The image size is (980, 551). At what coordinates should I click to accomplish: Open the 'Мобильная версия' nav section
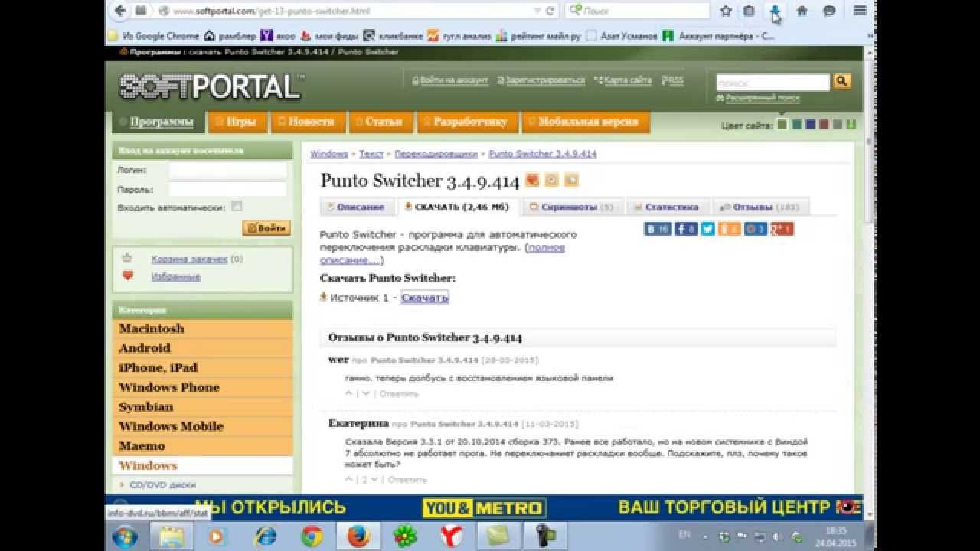[x=585, y=122]
